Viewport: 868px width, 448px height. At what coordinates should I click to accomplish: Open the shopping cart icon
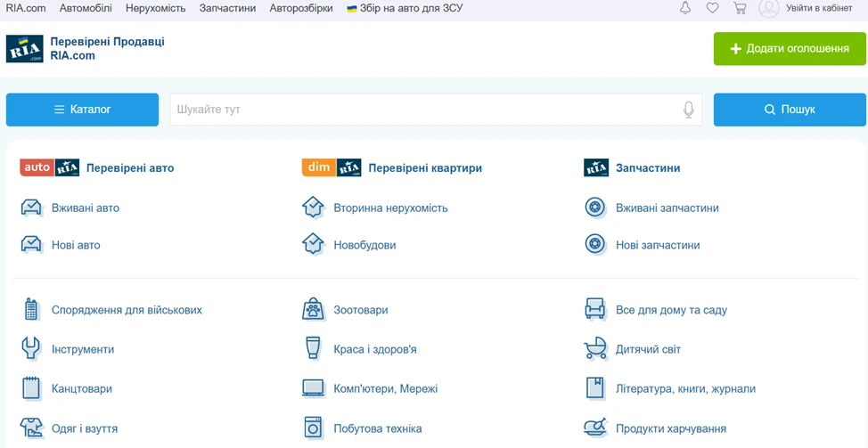(740, 8)
